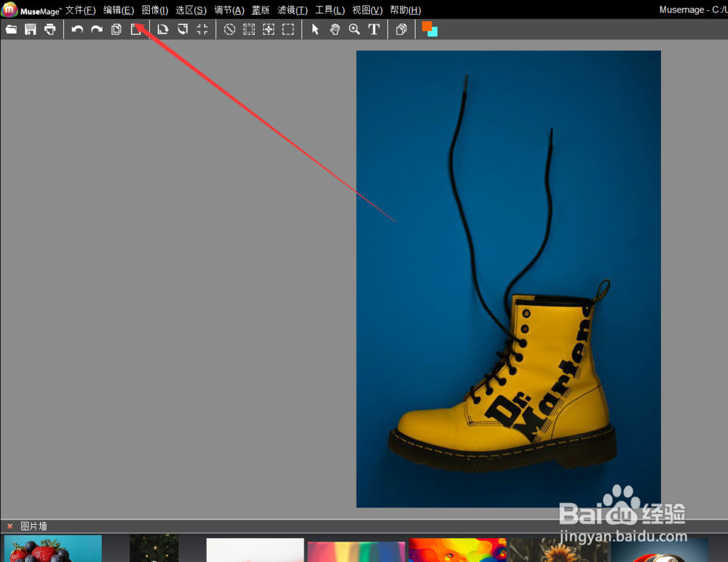Viewport: 728px width, 562px height.
Task: Undo the last action
Action: pyautogui.click(x=77, y=30)
